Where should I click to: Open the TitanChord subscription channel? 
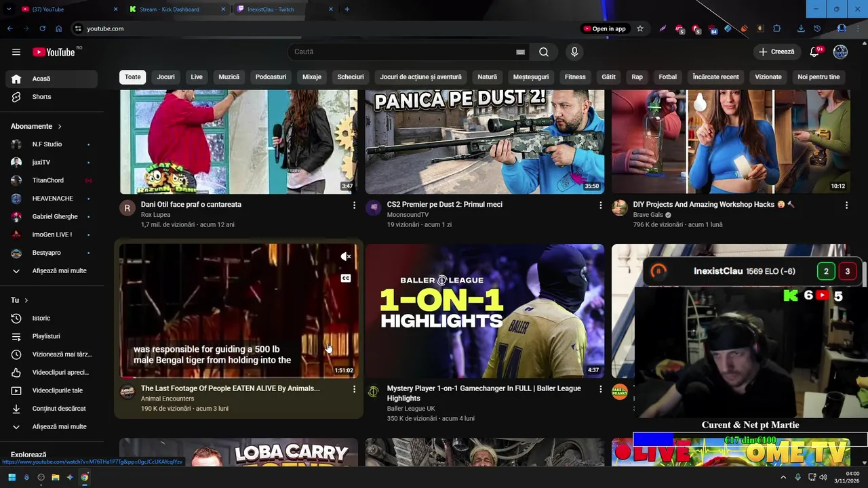click(x=52, y=180)
